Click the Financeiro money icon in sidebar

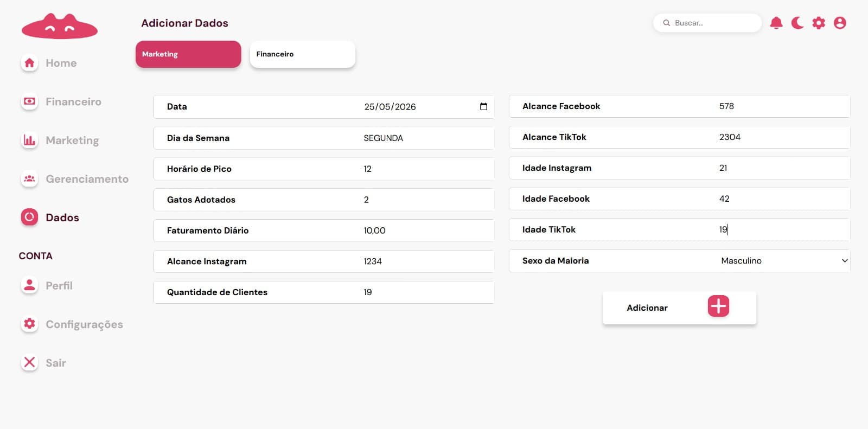point(29,101)
